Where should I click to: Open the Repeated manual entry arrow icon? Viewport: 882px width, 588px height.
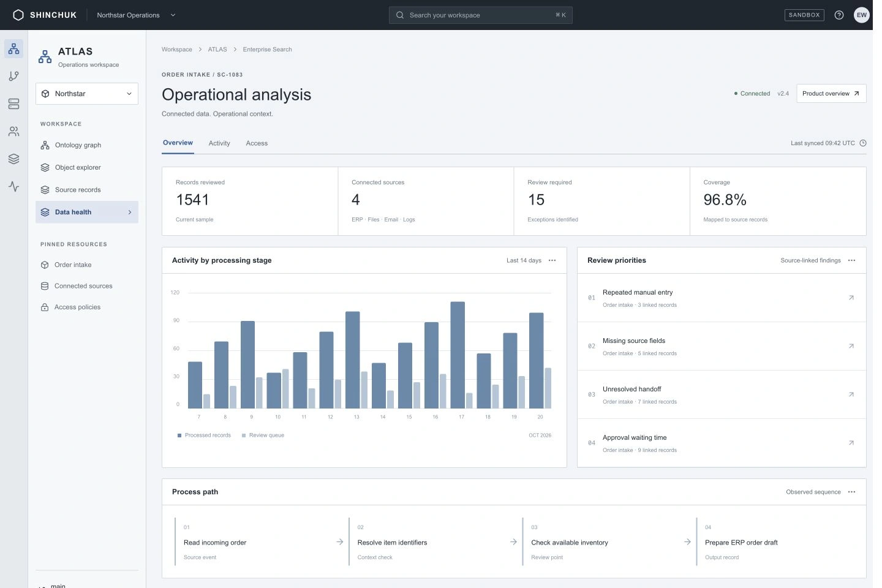click(851, 298)
